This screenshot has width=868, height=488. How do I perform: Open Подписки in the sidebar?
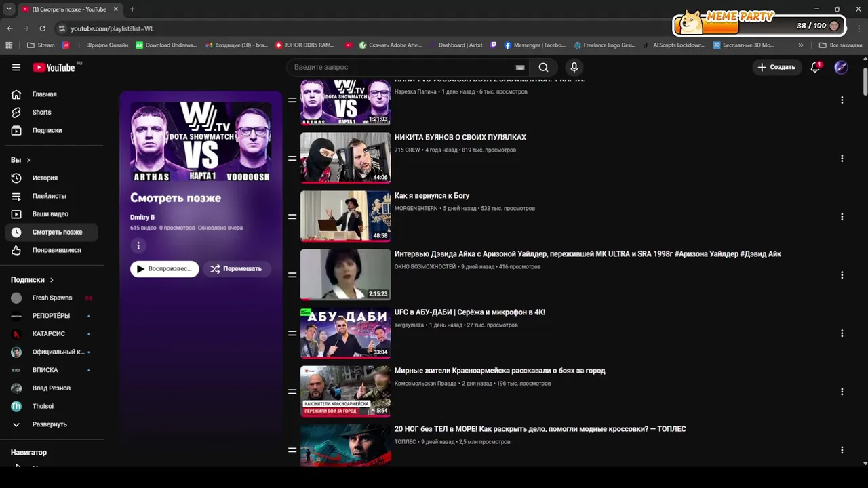coord(52,130)
